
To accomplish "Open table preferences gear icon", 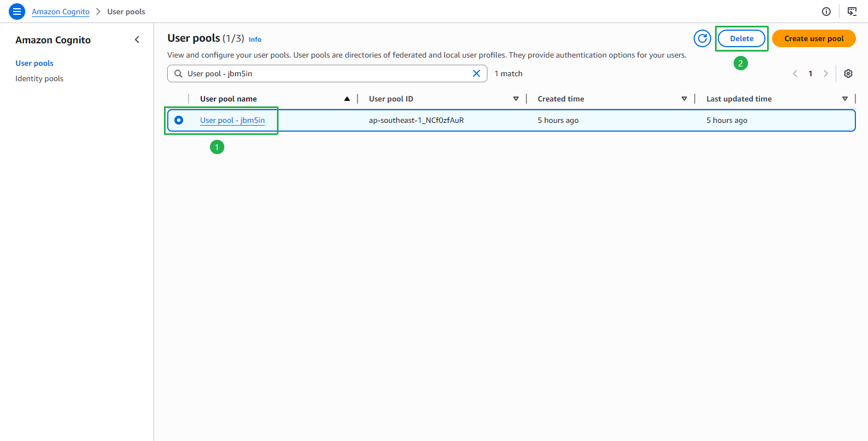I will pyautogui.click(x=848, y=73).
